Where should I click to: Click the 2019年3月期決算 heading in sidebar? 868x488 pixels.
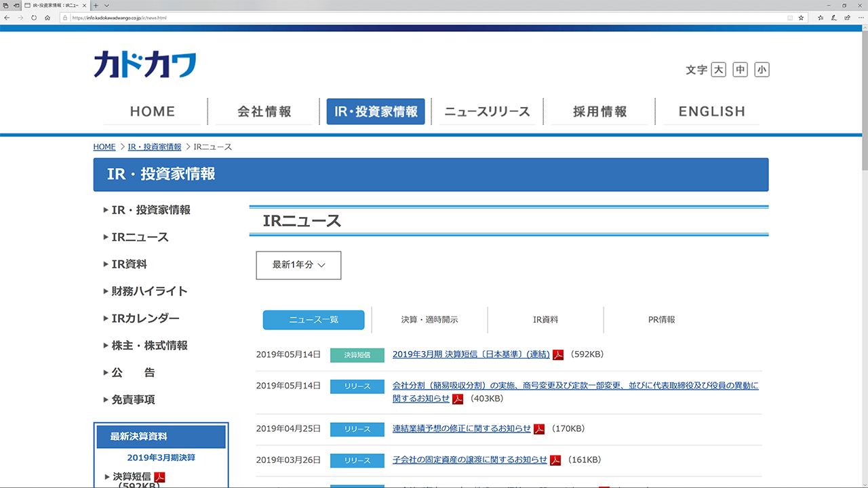[x=161, y=458]
